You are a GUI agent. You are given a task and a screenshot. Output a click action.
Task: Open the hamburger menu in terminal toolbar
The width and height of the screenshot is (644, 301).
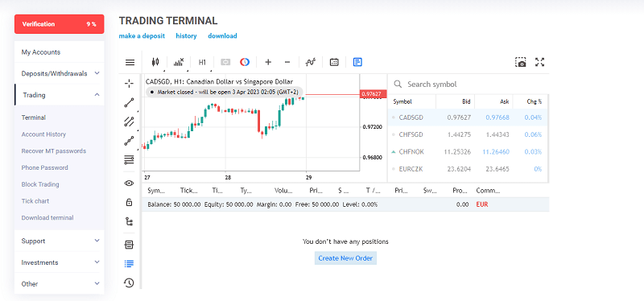(130, 63)
